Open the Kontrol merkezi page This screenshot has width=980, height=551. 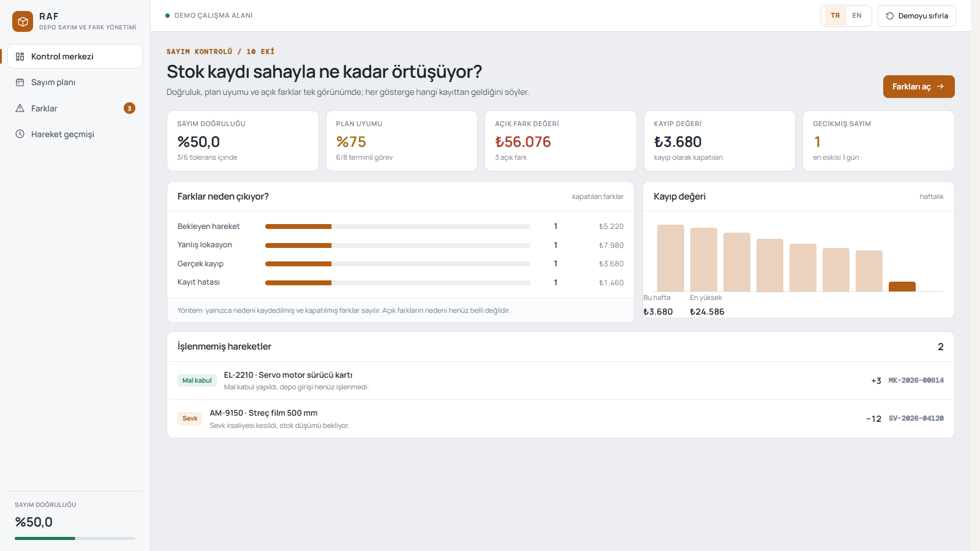(x=75, y=56)
